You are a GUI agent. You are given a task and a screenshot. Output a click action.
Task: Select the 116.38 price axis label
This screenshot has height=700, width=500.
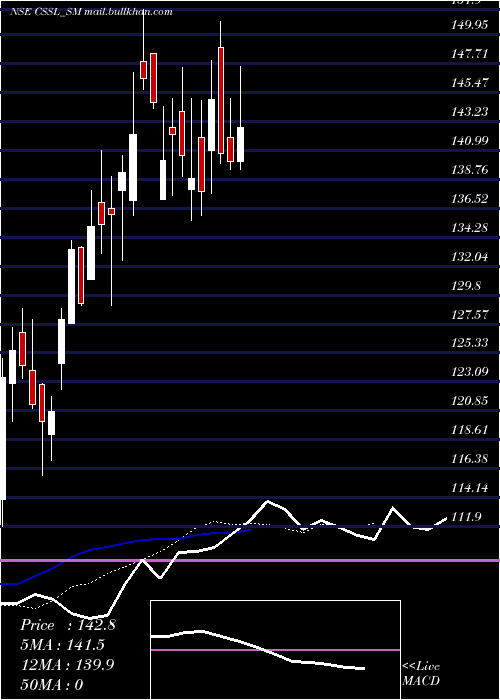(470, 459)
